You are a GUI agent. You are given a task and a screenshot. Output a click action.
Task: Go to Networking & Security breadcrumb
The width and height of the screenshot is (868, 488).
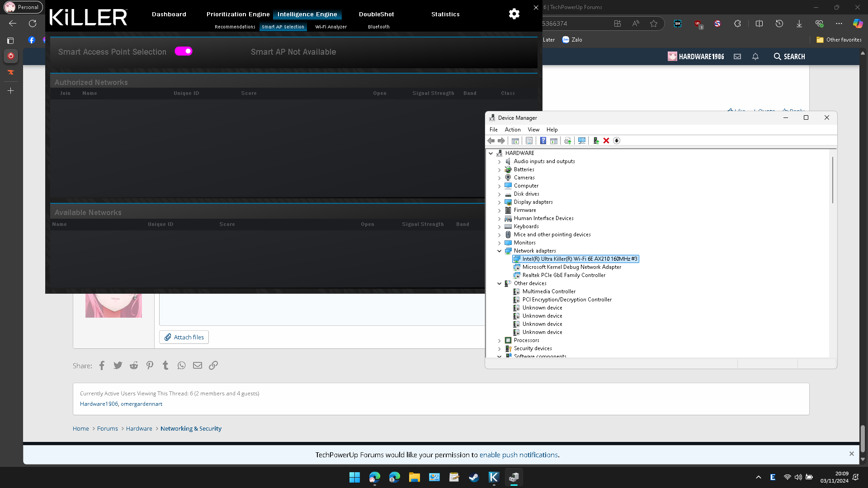[x=191, y=429]
